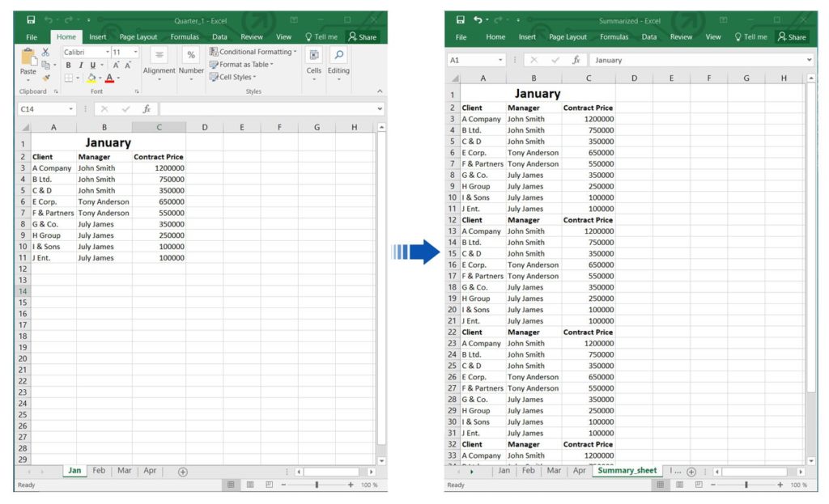Expand the Fill Color dropdown arrow
829x504 pixels.
tap(100, 77)
